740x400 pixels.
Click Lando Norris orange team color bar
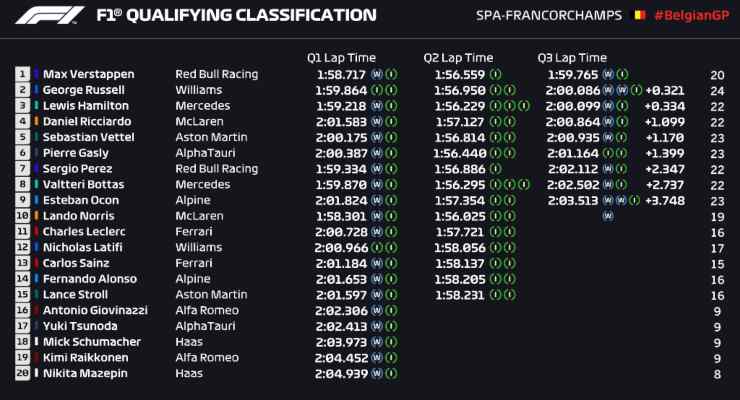[36, 216]
